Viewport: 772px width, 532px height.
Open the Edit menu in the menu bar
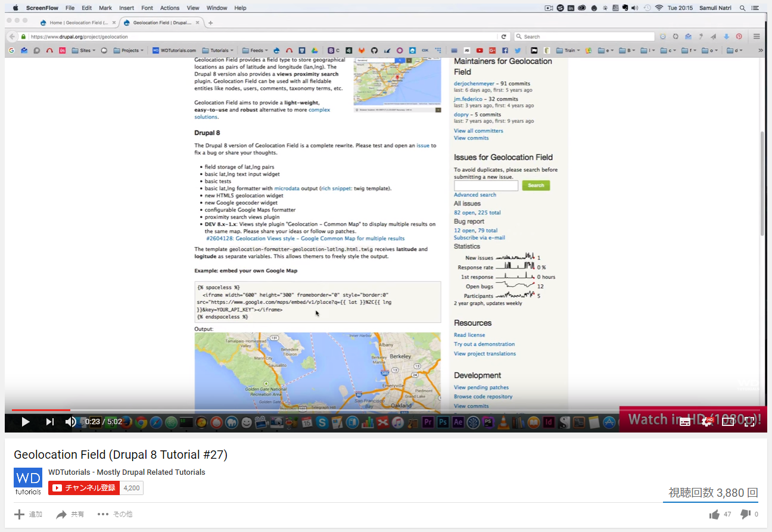click(87, 8)
